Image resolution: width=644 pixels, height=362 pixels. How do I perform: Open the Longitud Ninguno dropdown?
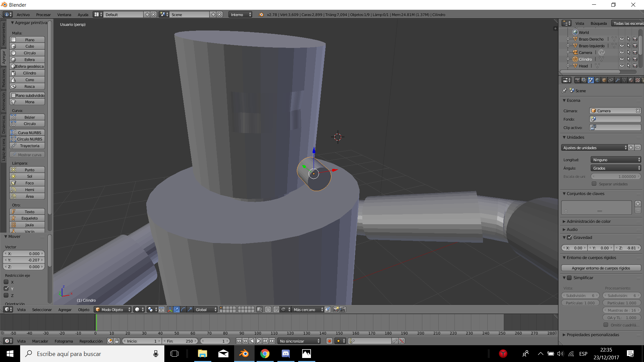click(616, 160)
